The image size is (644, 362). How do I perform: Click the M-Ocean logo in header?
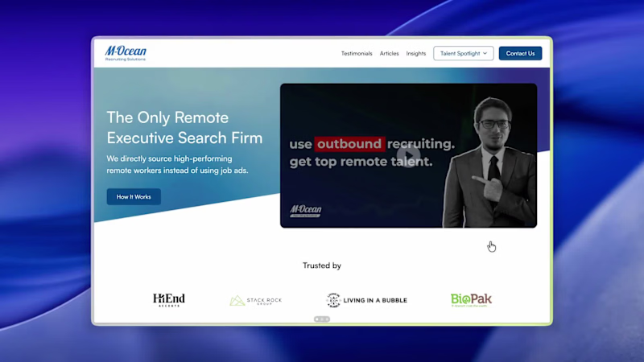click(126, 53)
